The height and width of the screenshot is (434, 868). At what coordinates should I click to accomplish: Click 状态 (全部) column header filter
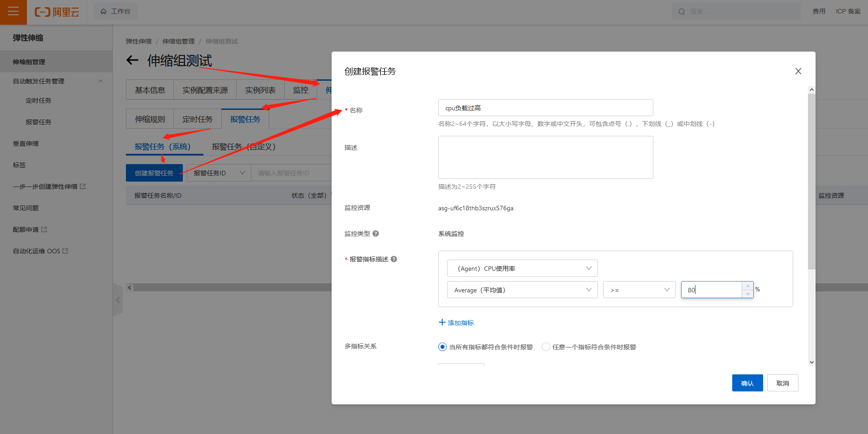309,195
